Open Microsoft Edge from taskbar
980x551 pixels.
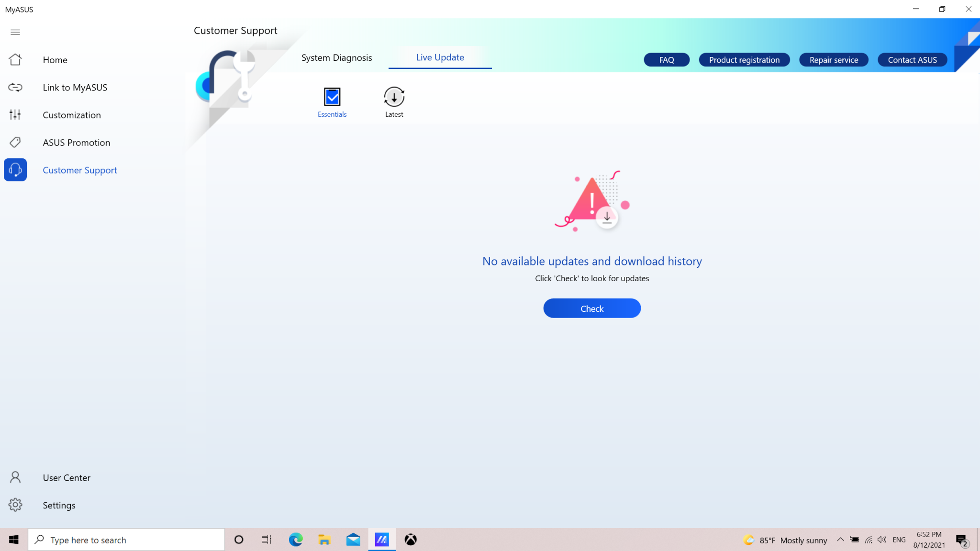[x=296, y=540]
